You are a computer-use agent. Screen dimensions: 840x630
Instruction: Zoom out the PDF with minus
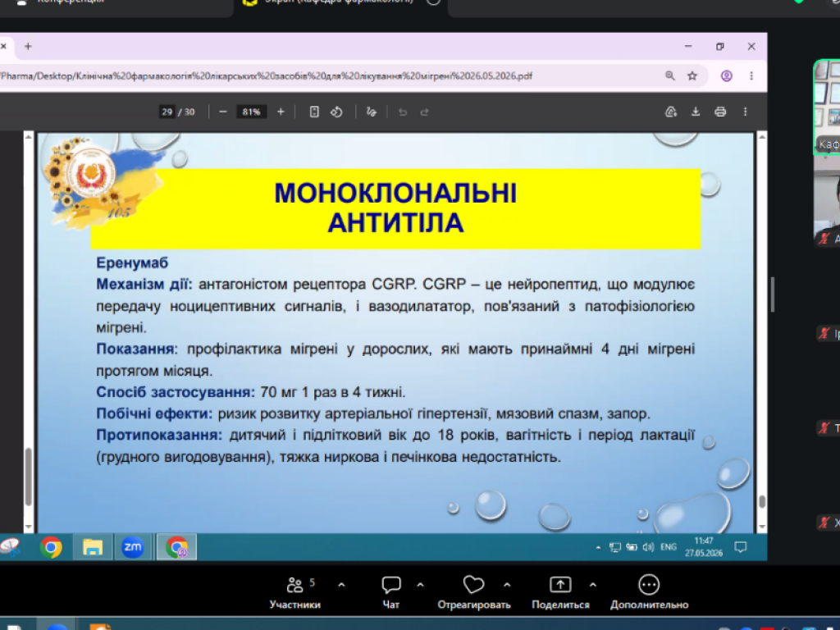coord(223,112)
